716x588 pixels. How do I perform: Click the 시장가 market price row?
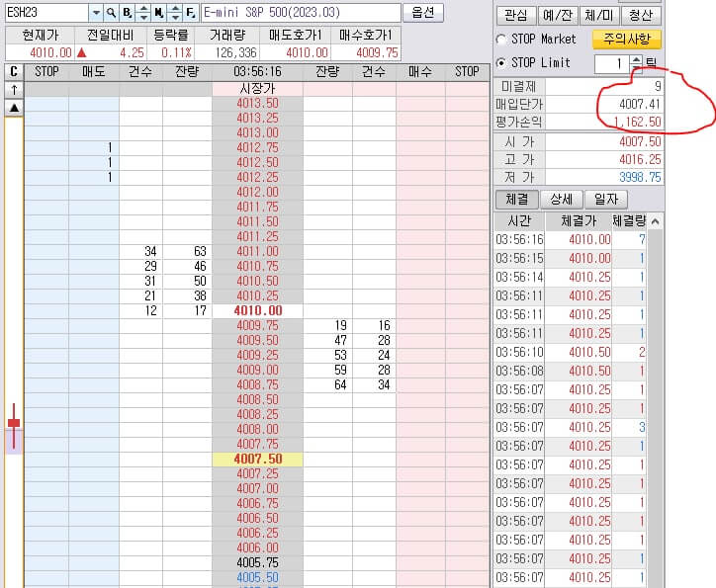[257, 89]
